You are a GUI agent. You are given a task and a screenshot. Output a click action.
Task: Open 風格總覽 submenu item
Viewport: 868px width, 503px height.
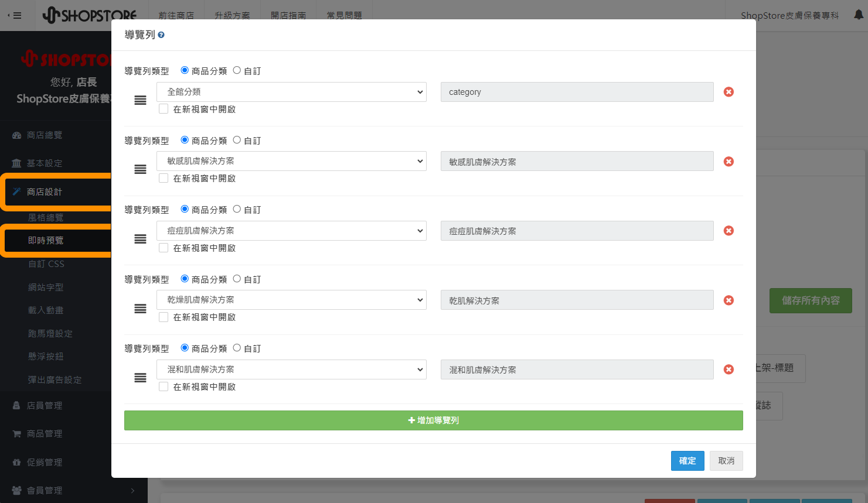(46, 217)
